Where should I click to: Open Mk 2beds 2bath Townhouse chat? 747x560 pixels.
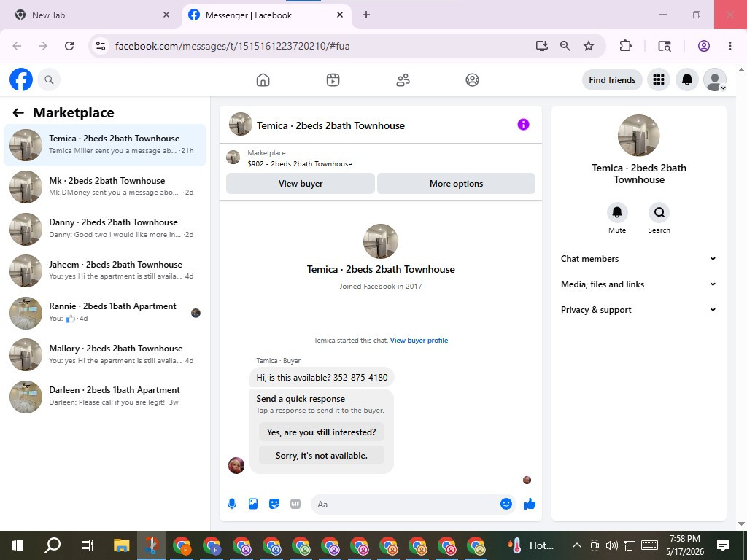tap(105, 187)
